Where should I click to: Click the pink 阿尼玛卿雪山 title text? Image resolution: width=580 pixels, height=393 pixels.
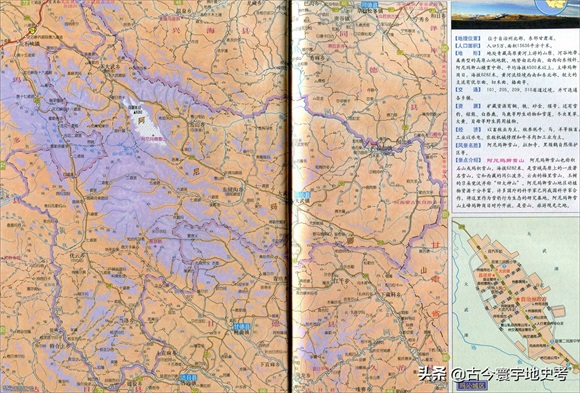(506, 161)
